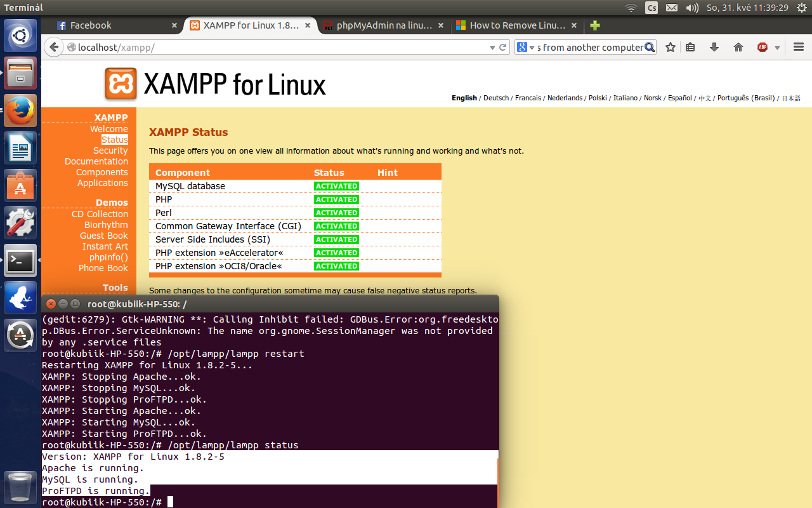Image resolution: width=812 pixels, height=508 pixels.
Task: Click the "Common Gateway Interface (CGI)" row text
Action: coord(228,226)
